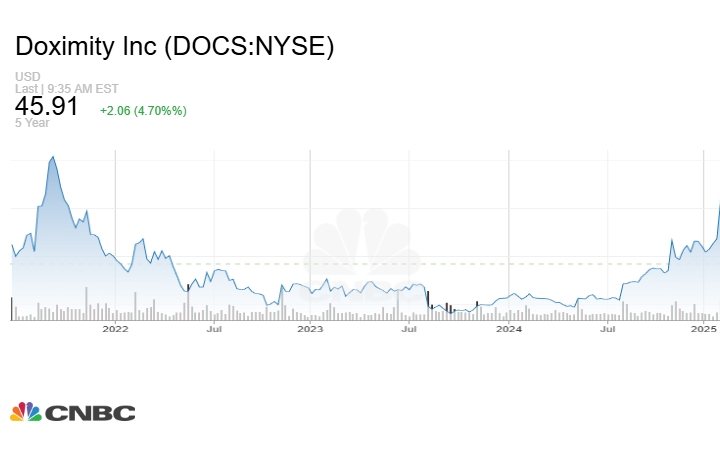
Task: Click the 2025 x-axis label
Action: (703, 329)
